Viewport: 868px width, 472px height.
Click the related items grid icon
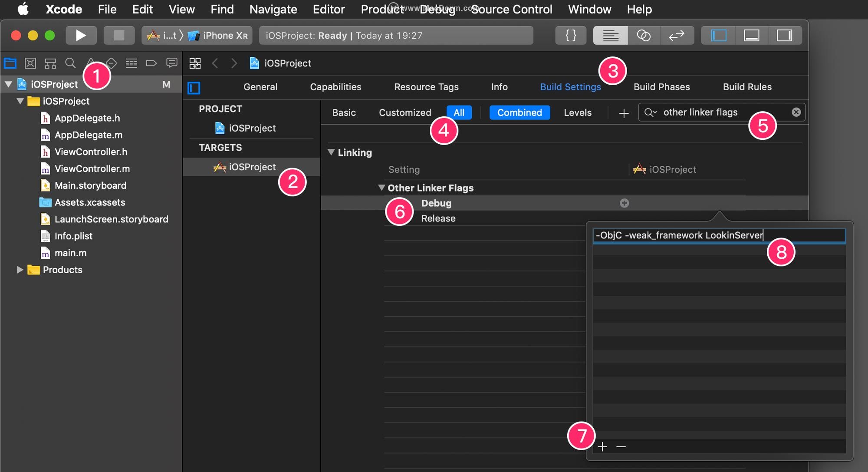[195, 63]
